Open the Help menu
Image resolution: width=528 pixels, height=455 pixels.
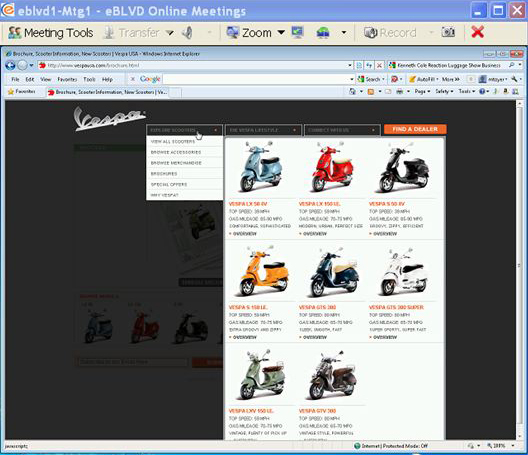[x=107, y=79]
